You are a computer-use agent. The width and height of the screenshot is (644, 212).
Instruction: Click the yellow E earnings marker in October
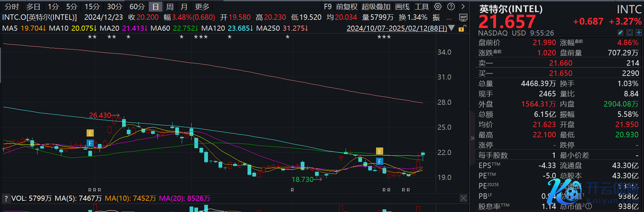(x=90, y=133)
